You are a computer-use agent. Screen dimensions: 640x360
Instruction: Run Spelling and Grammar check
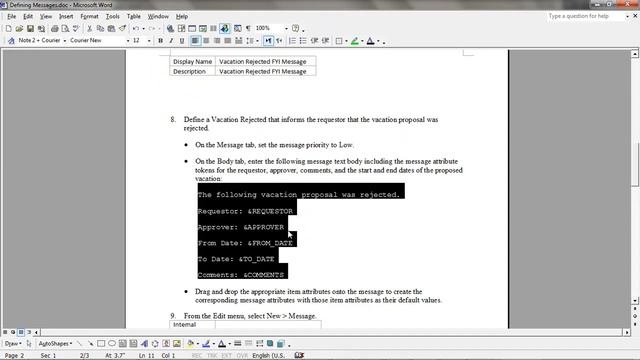pyautogui.click(x=76, y=29)
